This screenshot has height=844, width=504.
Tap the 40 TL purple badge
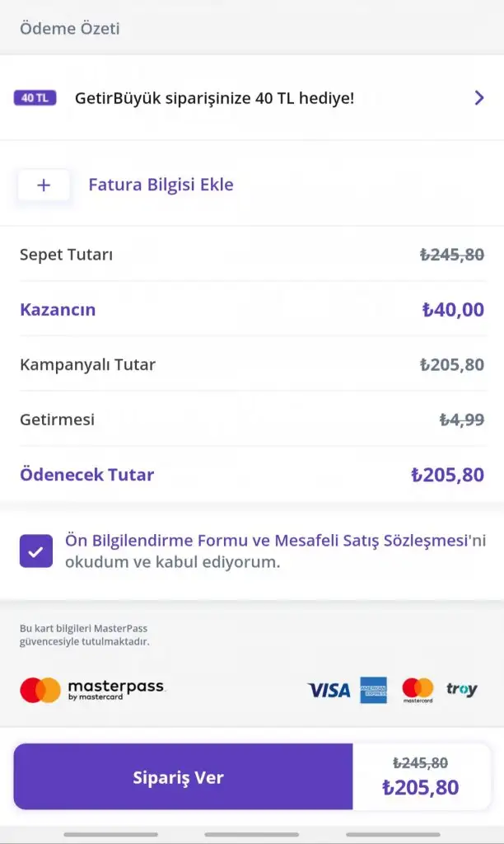(35, 98)
